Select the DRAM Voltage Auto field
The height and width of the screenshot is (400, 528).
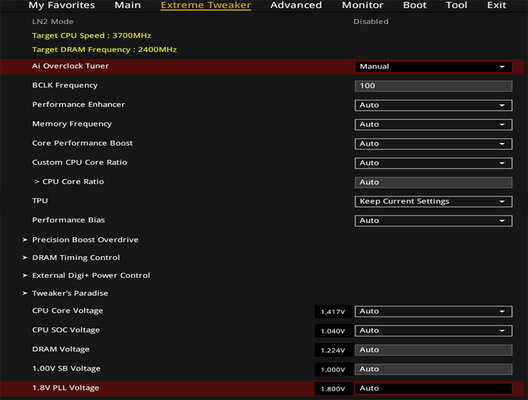click(433, 350)
